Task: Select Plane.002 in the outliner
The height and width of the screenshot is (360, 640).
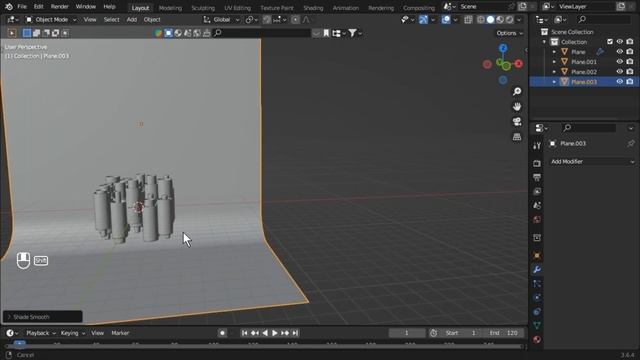Action: (x=584, y=72)
